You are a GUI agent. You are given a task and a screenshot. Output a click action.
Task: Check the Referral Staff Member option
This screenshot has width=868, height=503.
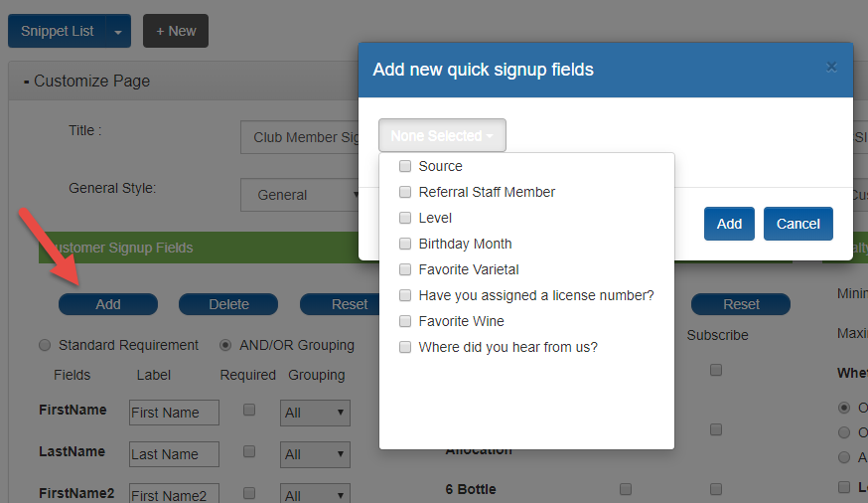click(x=405, y=192)
